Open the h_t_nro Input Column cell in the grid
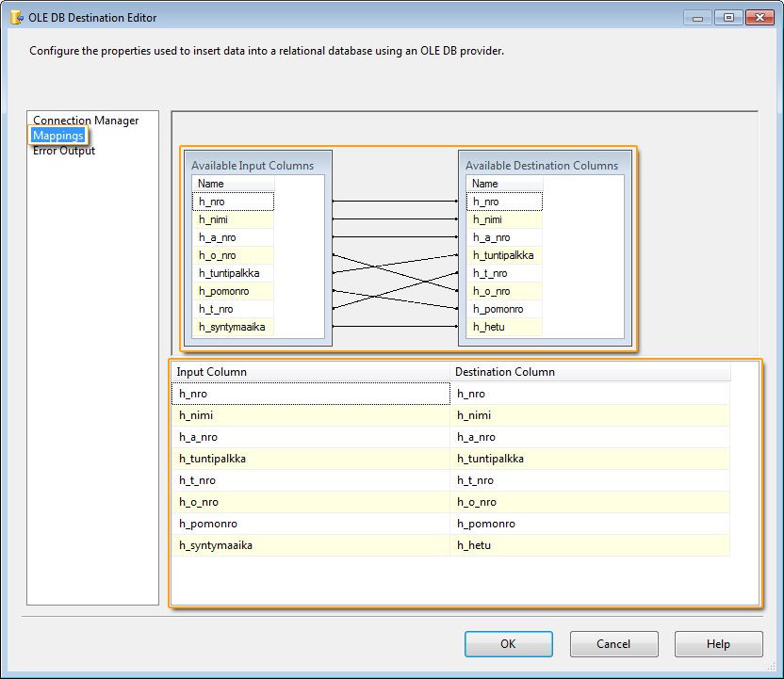The height and width of the screenshot is (679, 784). pyautogui.click(x=311, y=480)
